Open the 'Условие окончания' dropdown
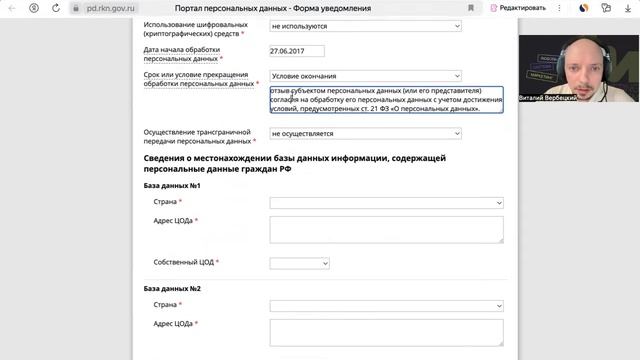The image size is (640, 360). tap(365, 76)
